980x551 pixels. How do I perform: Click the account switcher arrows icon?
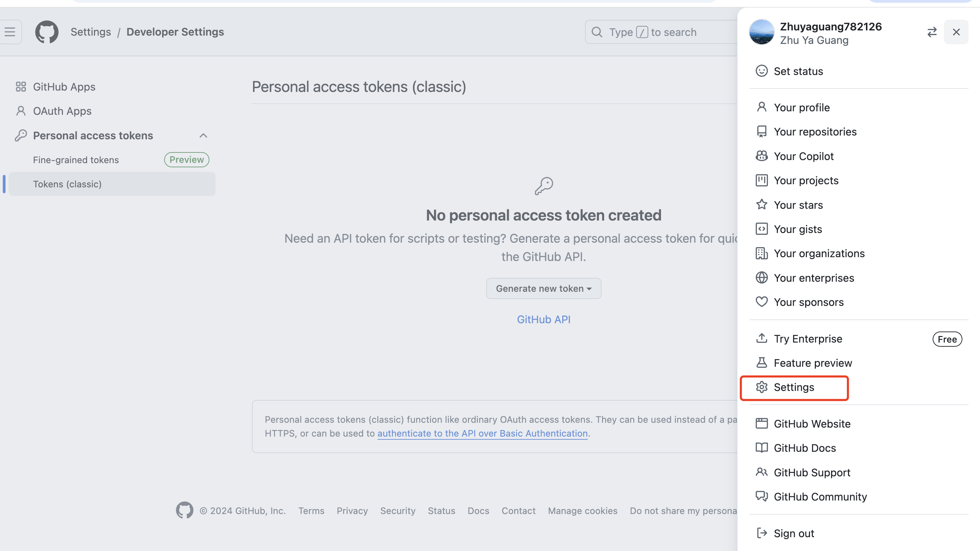click(x=932, y=32)
